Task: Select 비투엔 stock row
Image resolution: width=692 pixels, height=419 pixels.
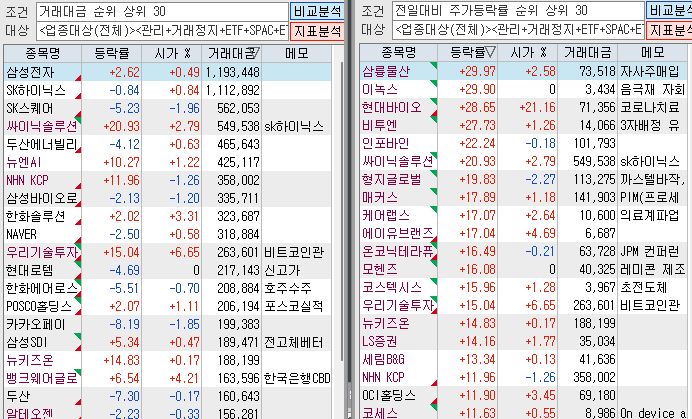Action: (523, 125)
